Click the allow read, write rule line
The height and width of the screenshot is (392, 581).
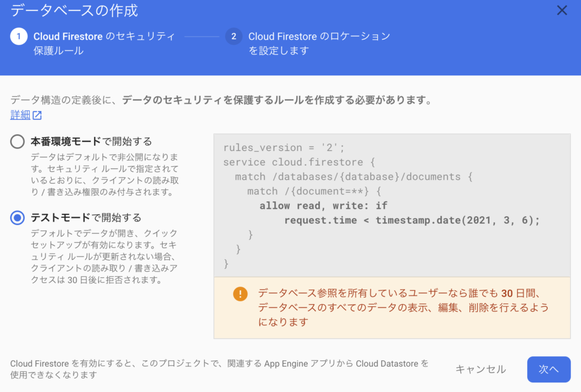pyautogui.click(x=323, y=205)
